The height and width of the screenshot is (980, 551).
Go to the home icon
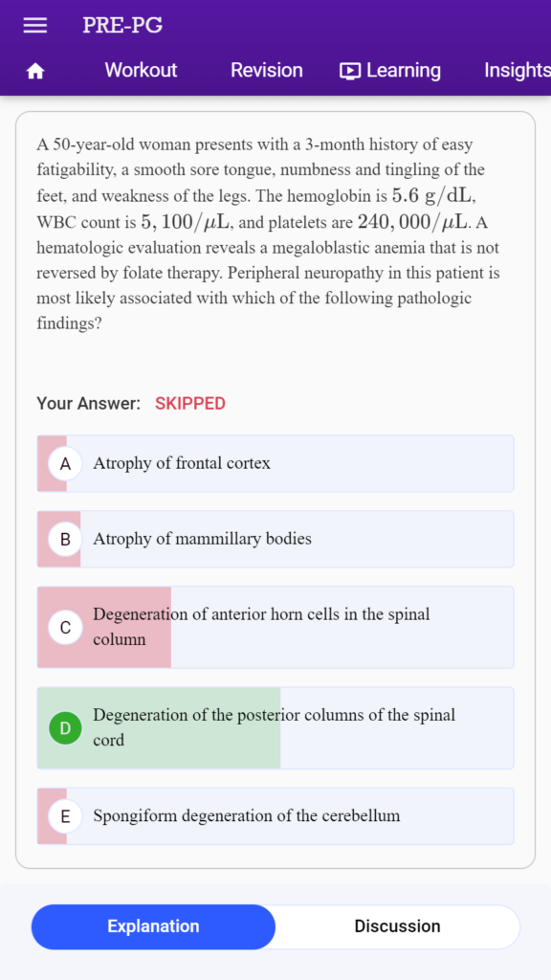coord(35,71)
